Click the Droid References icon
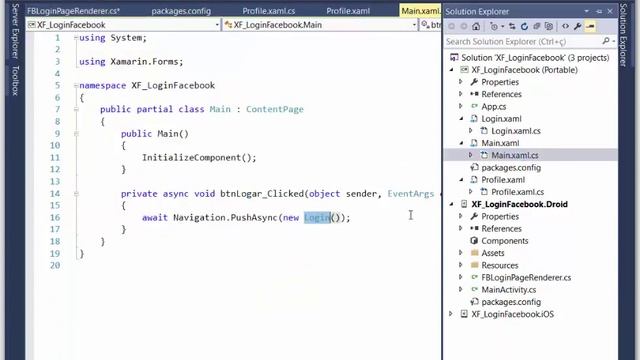The height and width of the screenshot is (360, 640). coord(474,229)
